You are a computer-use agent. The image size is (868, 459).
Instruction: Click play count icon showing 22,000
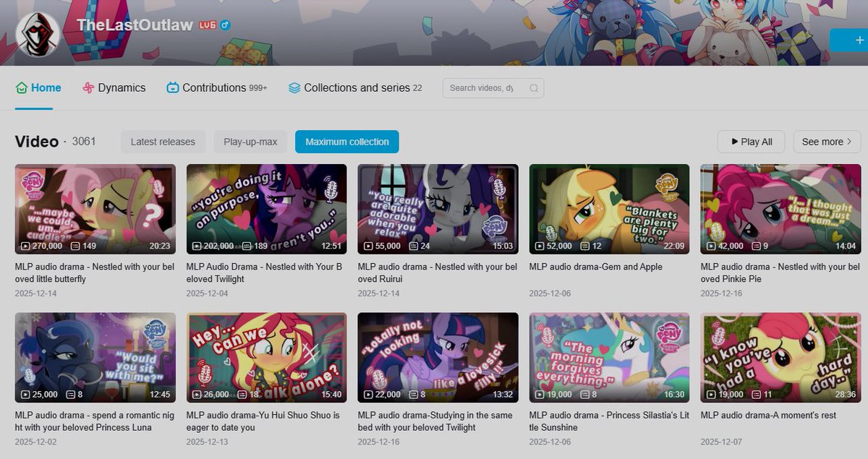368,395
